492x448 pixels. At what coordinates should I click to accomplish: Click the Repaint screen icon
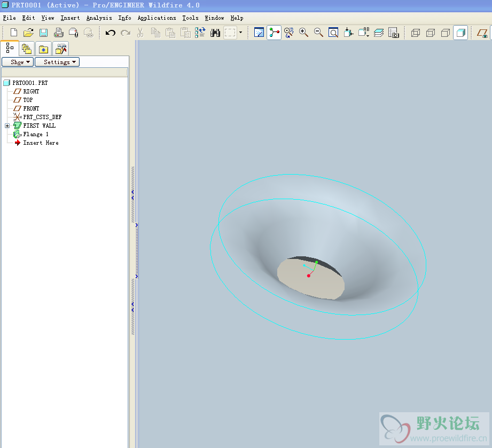pos(259,33)
